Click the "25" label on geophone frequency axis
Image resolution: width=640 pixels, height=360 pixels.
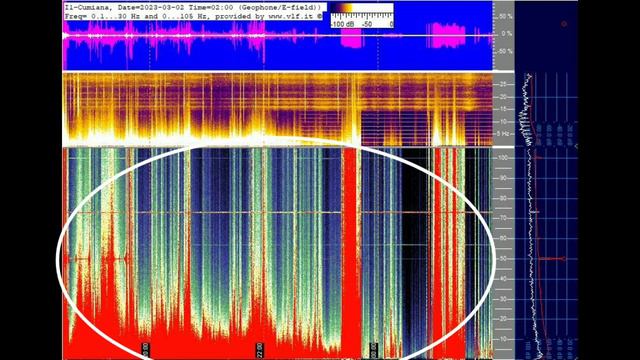(x=503, y=84)
